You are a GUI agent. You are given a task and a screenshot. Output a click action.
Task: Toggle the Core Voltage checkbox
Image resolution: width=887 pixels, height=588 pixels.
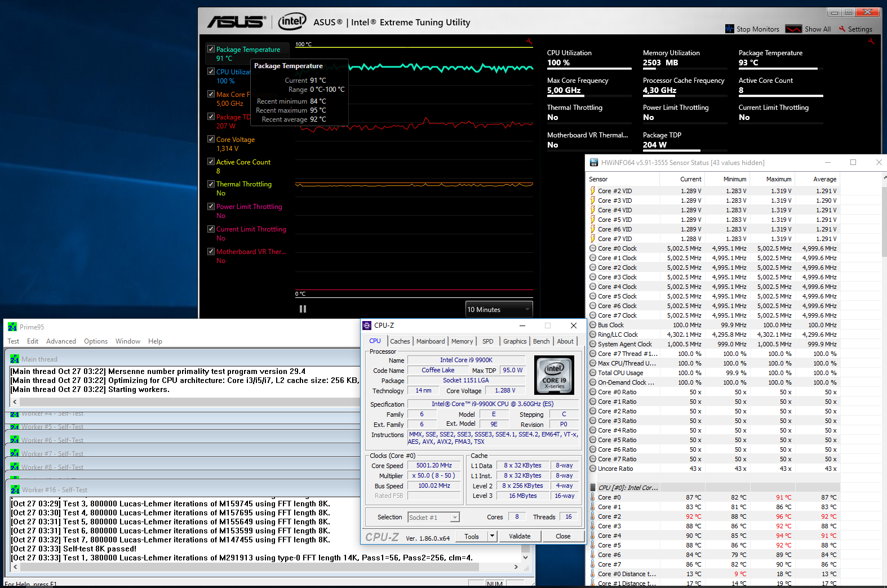211,139
